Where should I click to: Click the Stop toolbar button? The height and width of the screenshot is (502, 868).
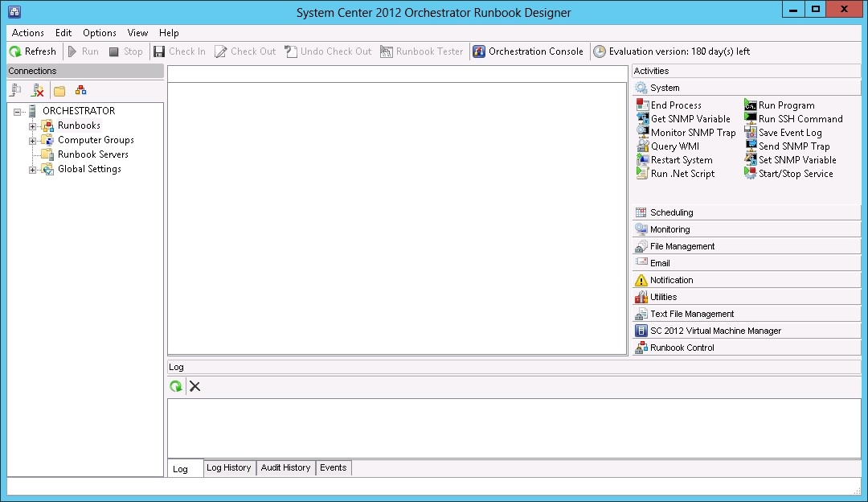tap(126, 51)
